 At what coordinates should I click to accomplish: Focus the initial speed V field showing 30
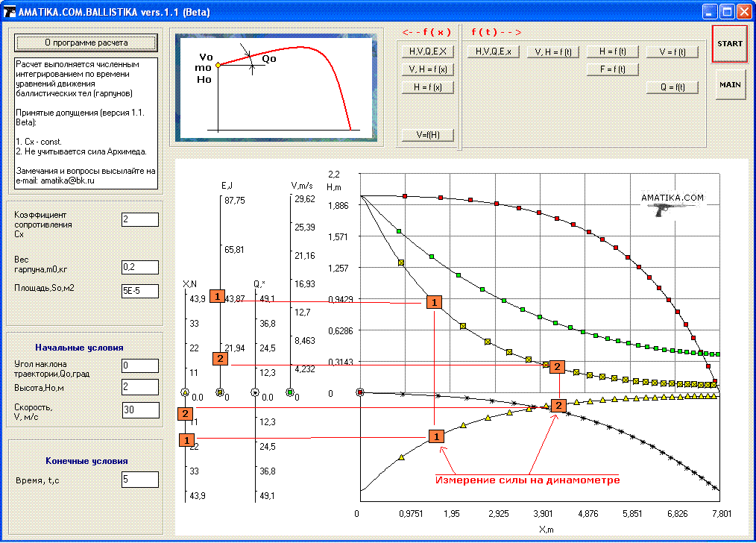tap(140, 410)
